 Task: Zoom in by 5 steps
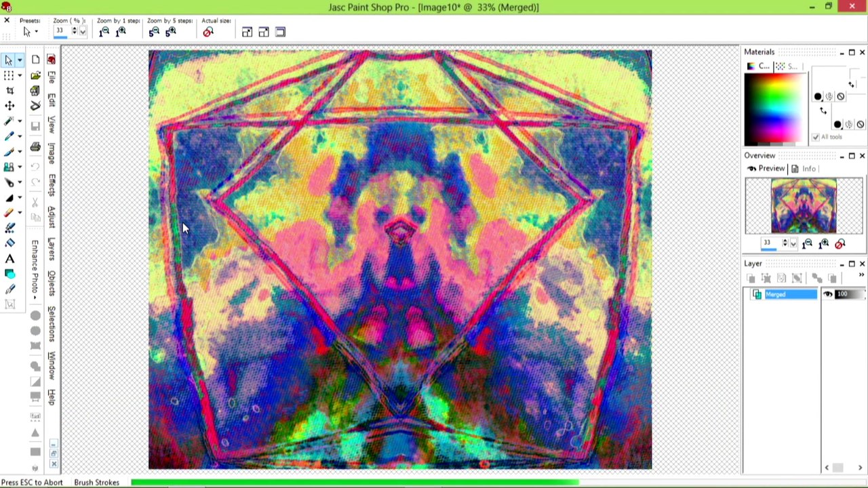coord(170,32)
